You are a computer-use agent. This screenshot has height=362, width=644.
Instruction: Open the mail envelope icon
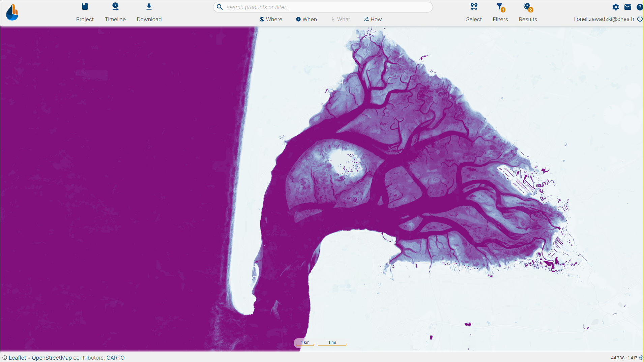(x=628, y=7)
